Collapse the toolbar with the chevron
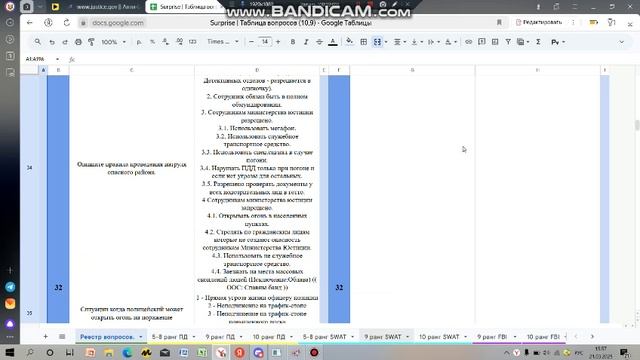 tap(621, 42)
